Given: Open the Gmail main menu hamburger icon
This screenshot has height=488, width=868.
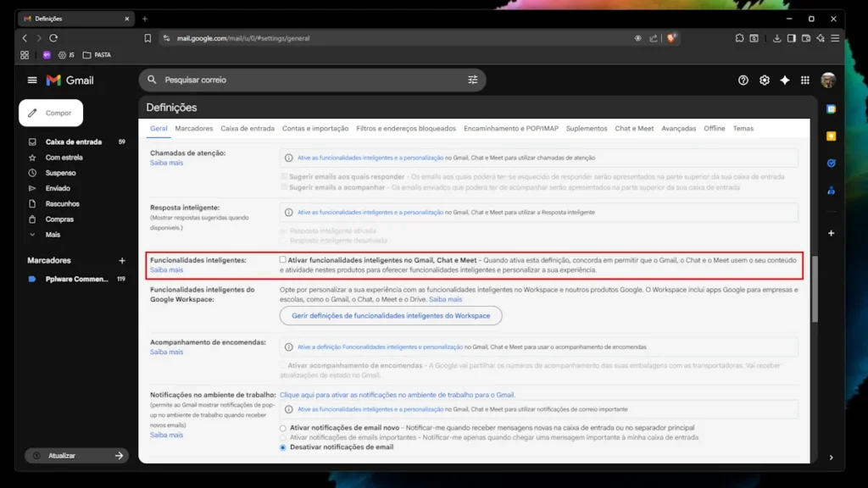Looking at the screenshot, I should [32, 80].
